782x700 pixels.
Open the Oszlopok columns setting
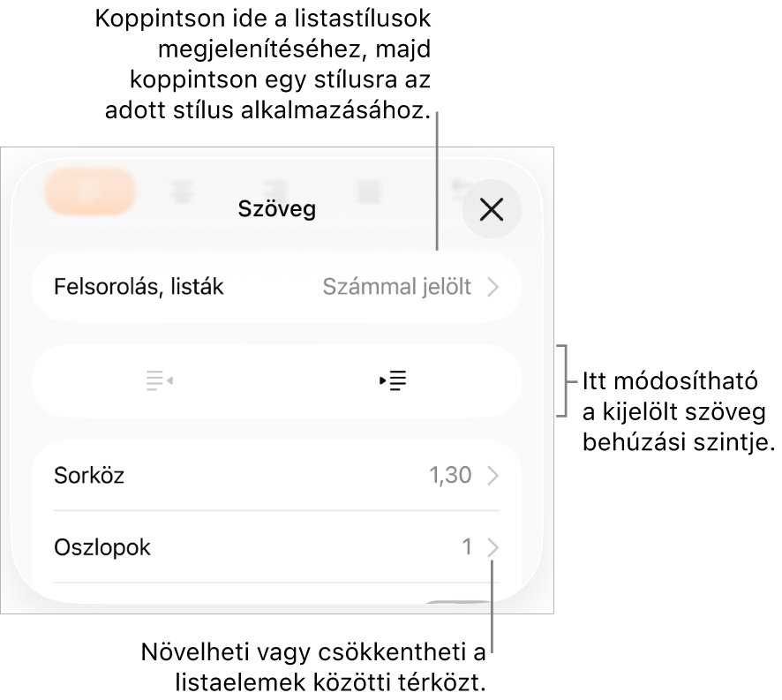277,547
